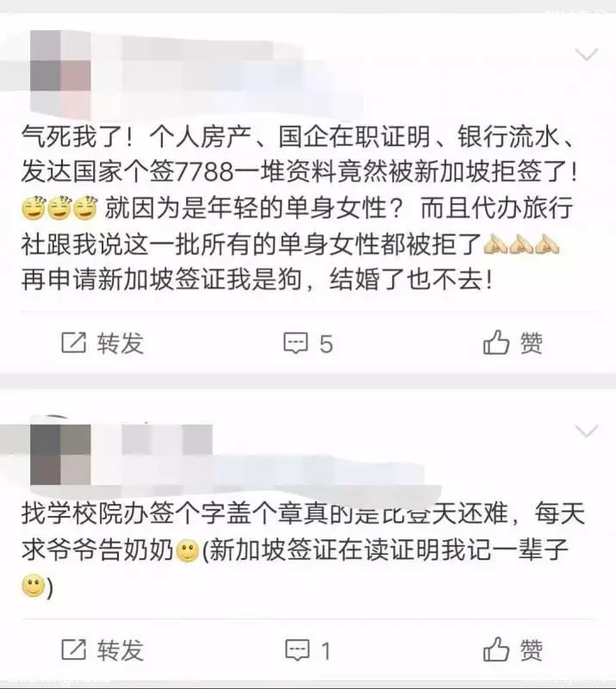Click the repost icon on second post

click(x=73, y=649)
